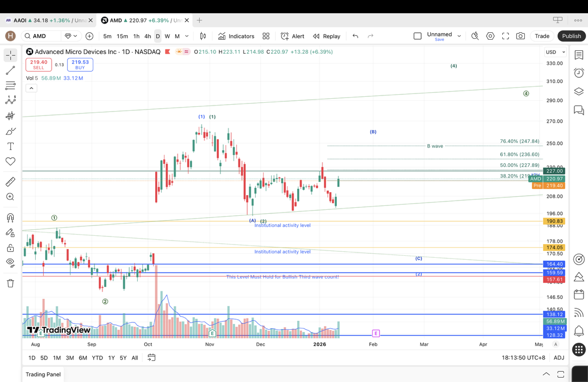Enter fullscreen mode
The width and height of the screenshot is (588, 382).
(505, 36)
